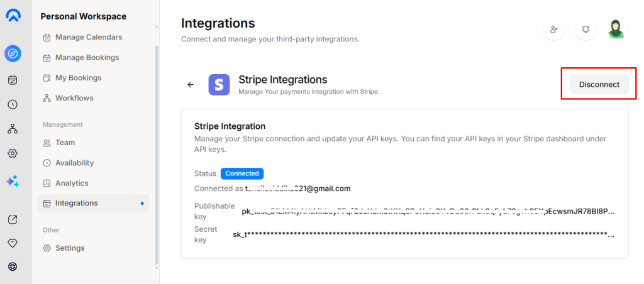Open the sparkles AI icon in left rail
Viewport: 644px width, 284px height.
(x=13, y=181)
